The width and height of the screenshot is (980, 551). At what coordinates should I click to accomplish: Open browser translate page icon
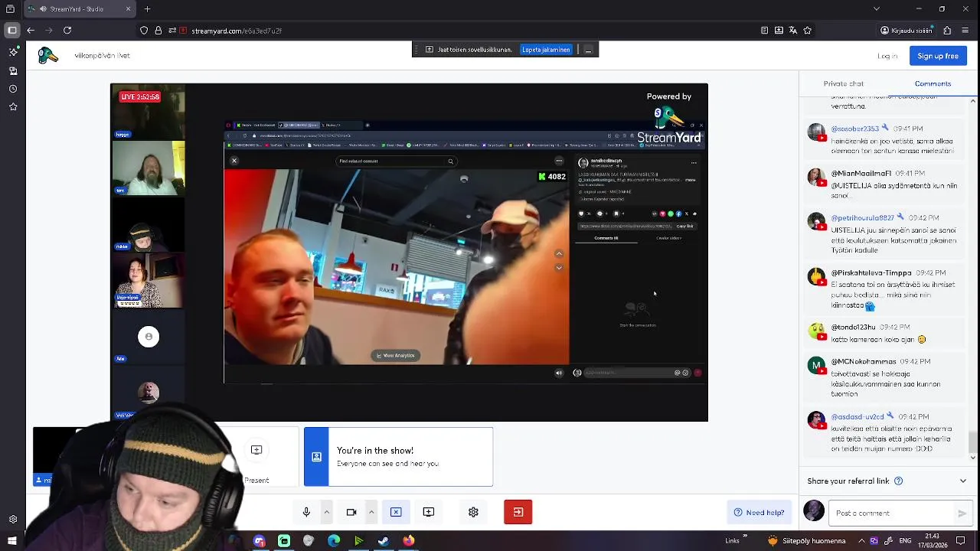pos(793,31)
